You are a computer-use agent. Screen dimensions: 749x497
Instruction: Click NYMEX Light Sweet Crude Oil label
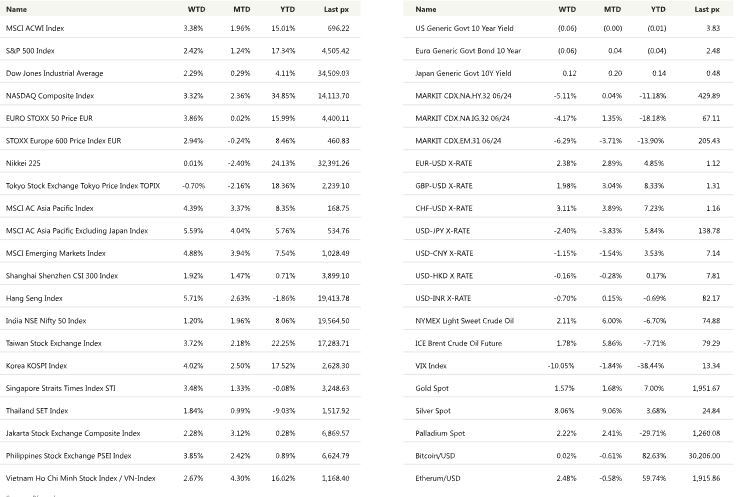tap(463, 321)
